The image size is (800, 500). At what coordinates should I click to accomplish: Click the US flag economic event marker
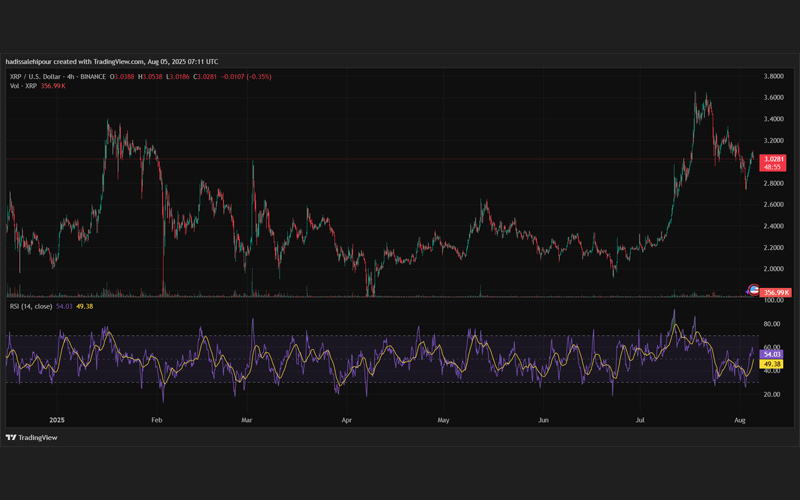754,291
